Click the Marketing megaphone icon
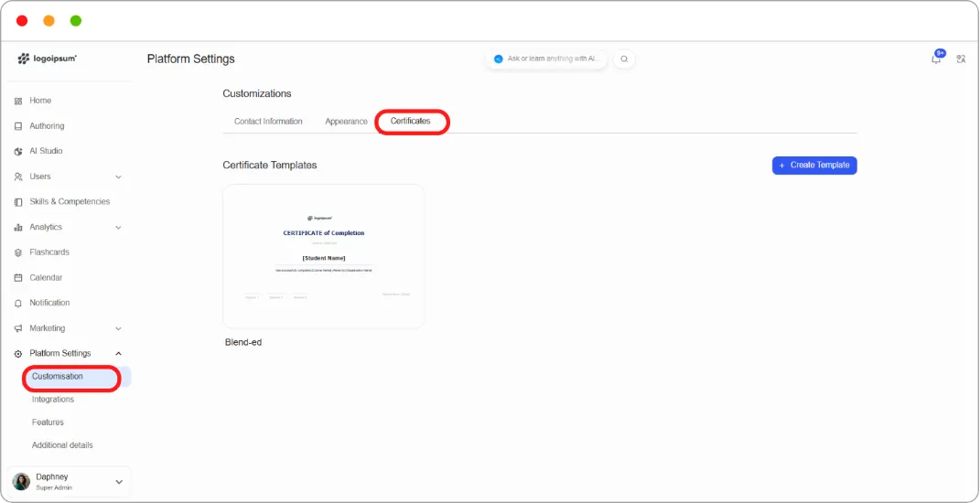The height and width of the screenshot is (503, 980). pos(18,328)
